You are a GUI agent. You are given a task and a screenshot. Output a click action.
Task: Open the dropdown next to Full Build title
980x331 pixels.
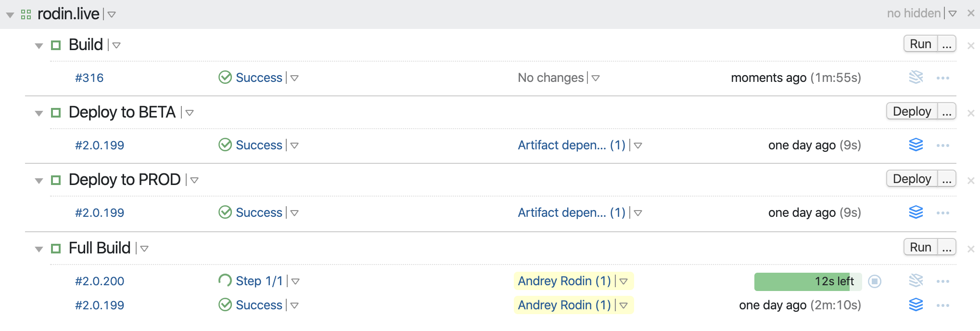[144, 249]
